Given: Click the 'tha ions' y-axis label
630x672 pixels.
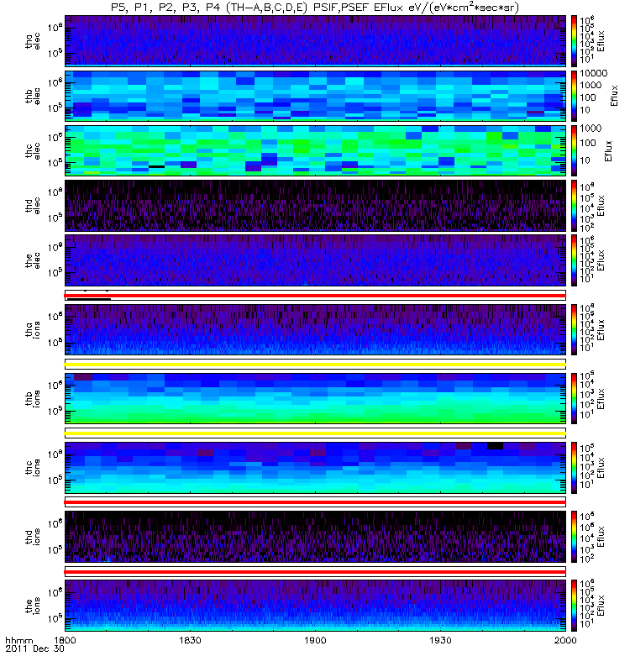Looking at the screenshot, I should point(33,330).
